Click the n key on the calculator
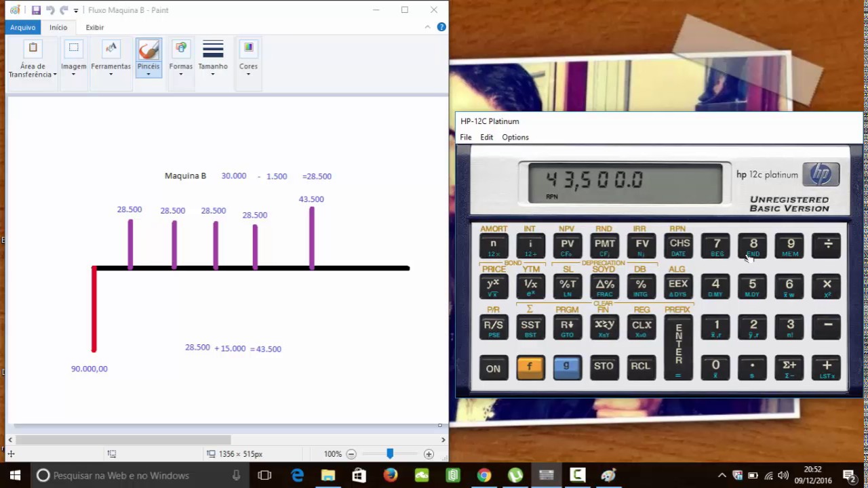 click(x=494, y=247)
